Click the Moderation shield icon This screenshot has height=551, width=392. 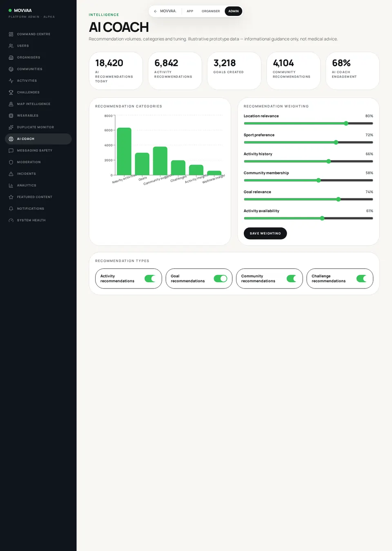(11, 162)
